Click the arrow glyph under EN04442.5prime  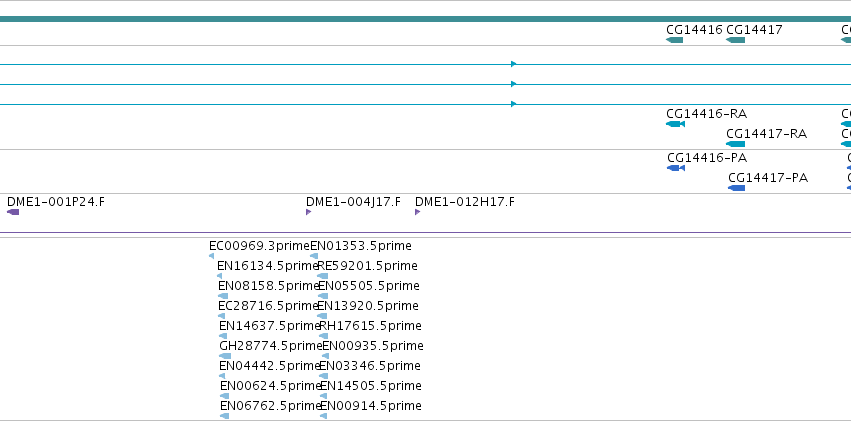pos(222,376)
